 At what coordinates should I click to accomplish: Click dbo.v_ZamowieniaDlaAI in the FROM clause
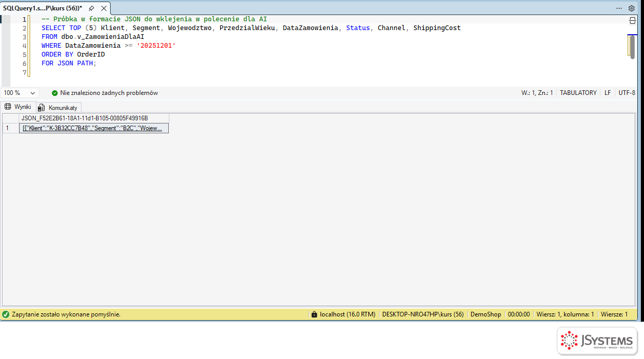[102, 37]
